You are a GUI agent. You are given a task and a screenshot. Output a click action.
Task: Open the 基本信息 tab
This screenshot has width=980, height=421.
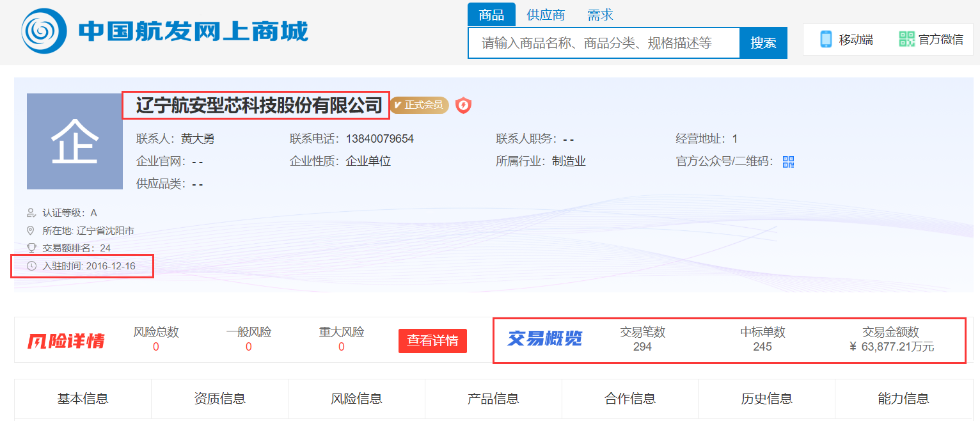[x=83, y=399]
